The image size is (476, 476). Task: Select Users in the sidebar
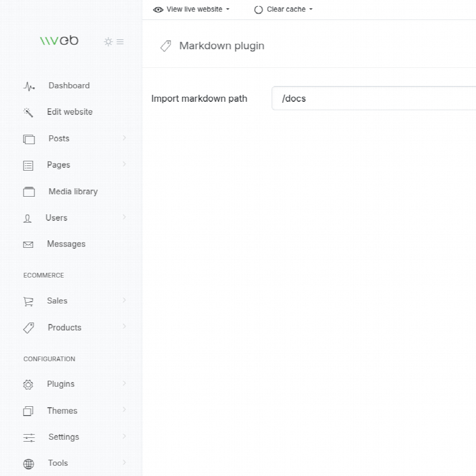point(56,218)
